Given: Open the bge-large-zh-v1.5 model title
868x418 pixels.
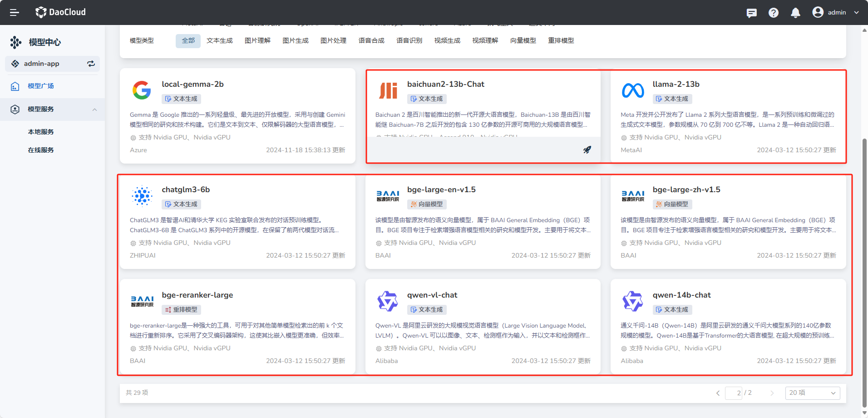Looking at the screenshot, I should pyautogui.click(x=686, y=189).
